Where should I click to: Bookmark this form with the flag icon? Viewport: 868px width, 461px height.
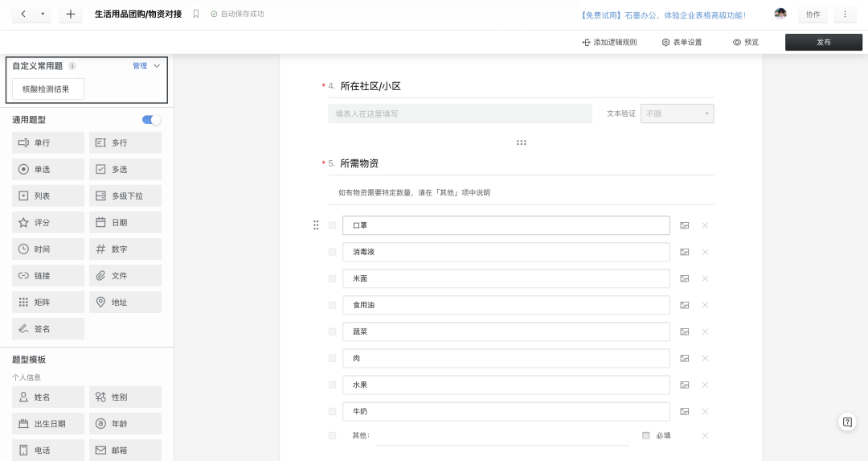point(196,14)
